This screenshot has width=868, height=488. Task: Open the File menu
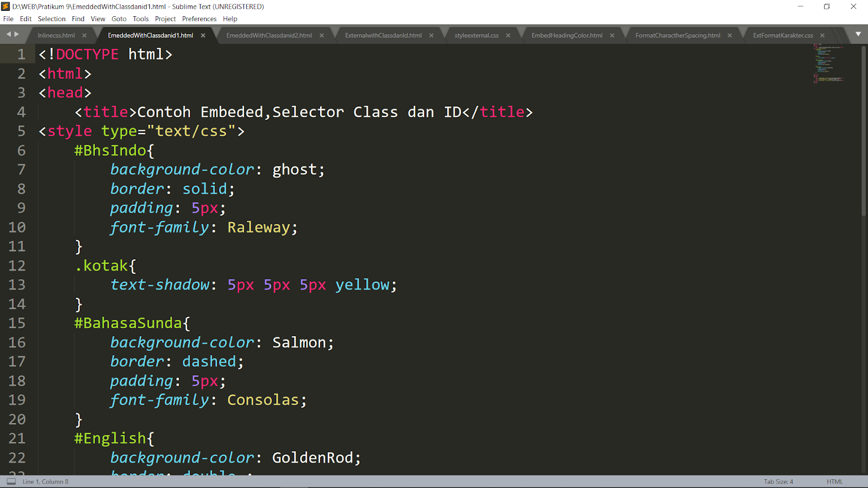pos(8,19)
